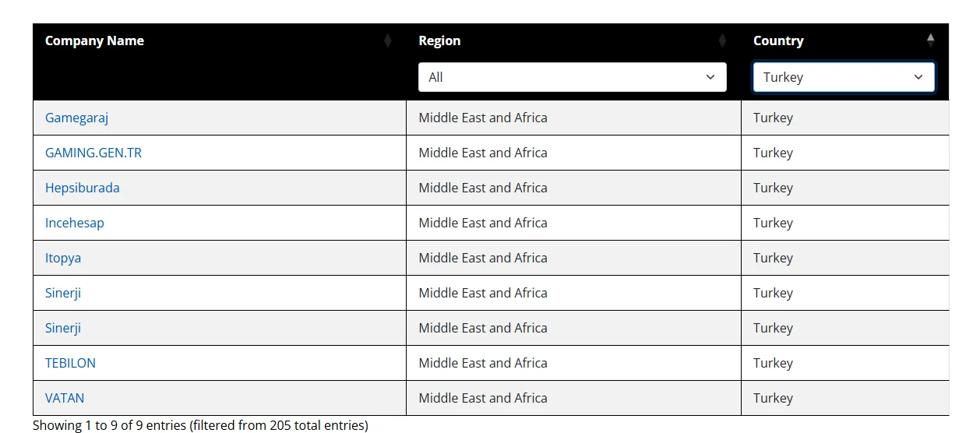Visit the TEBILON company link
Image resolution: width=980 pixels, height=433 pixels.
pyautogui.click(x=70, y=363)
